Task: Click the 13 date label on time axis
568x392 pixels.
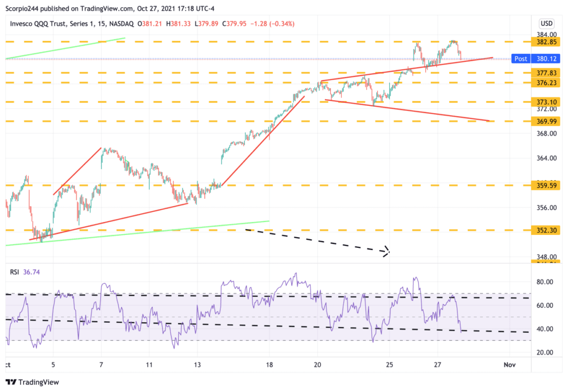Action: point(197,365)
